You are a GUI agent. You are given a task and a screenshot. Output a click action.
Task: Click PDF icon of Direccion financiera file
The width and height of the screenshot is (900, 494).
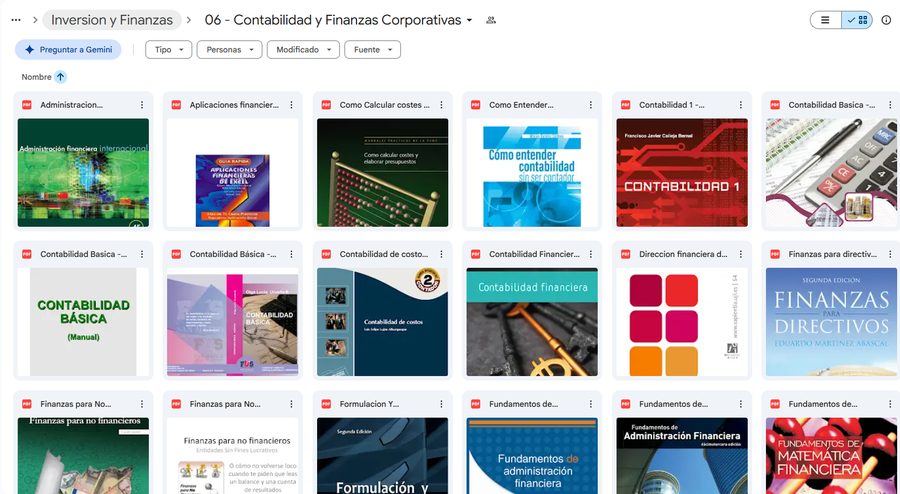[625, 254]
